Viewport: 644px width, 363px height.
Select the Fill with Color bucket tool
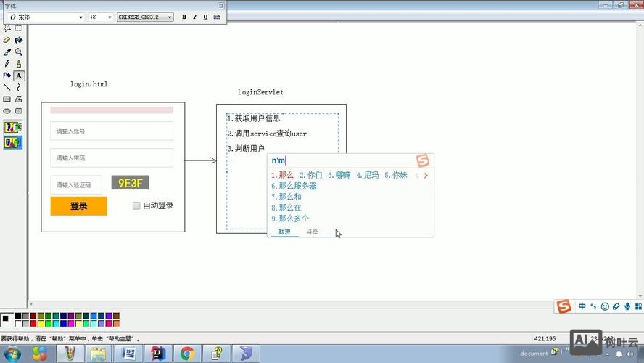point(19,41)
